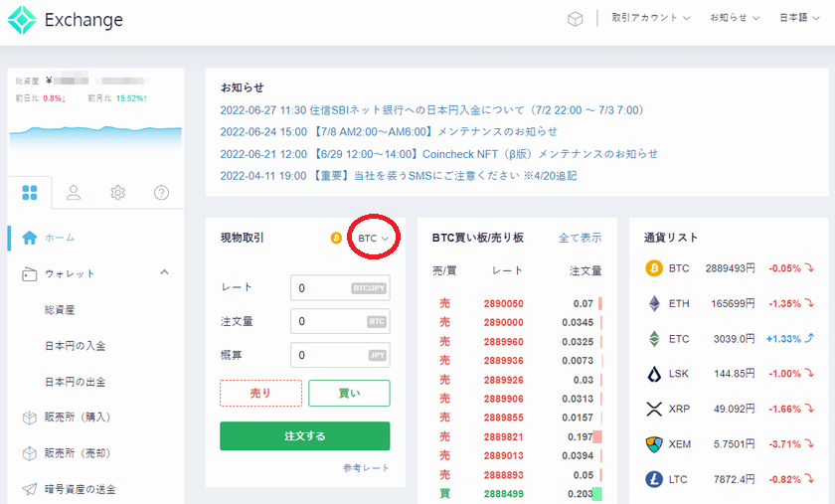835x504 pixels.
Task: Open the settings gear tab
Action: pyautogui.click(x=117, y=192)
